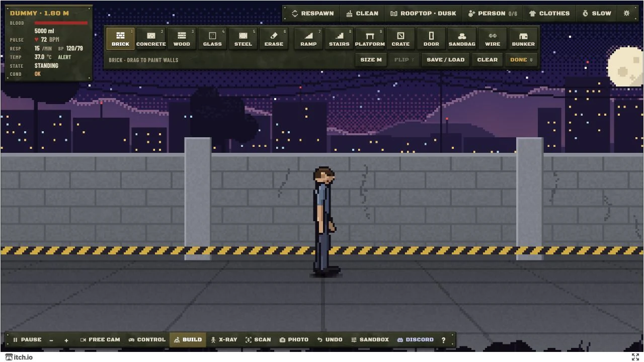Open Save / Load

(x=445, y=60)
